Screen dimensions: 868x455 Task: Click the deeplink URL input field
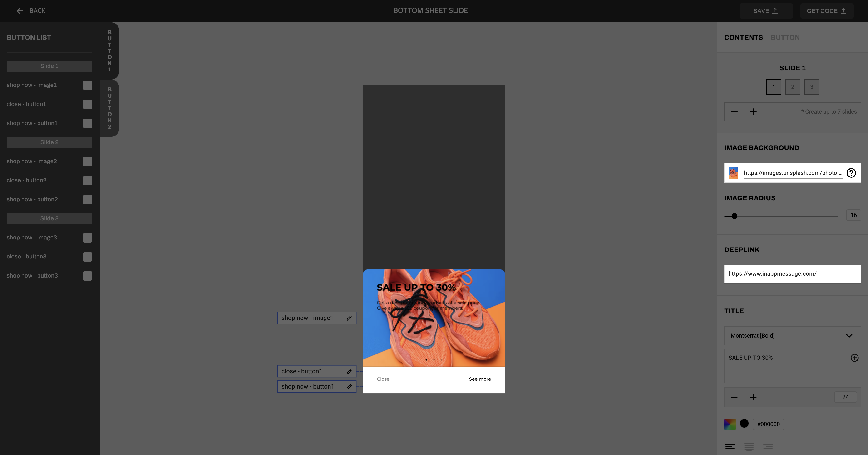792,273
